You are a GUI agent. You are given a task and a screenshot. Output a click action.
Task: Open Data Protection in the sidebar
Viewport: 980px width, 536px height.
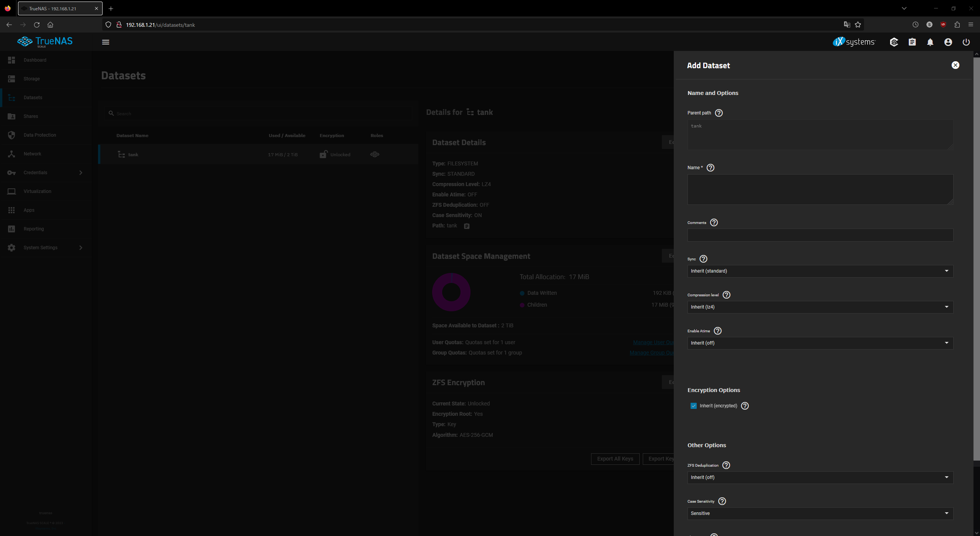pos(39,135)
